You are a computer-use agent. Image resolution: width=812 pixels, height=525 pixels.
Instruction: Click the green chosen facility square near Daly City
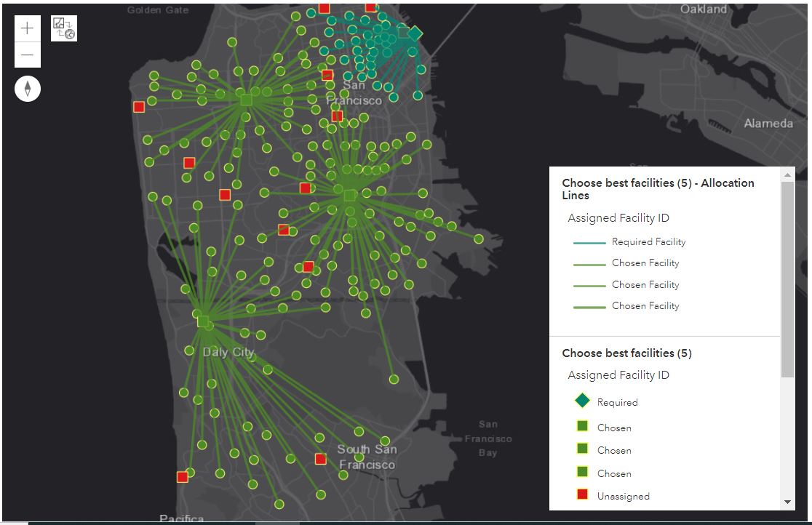(203, 321)
